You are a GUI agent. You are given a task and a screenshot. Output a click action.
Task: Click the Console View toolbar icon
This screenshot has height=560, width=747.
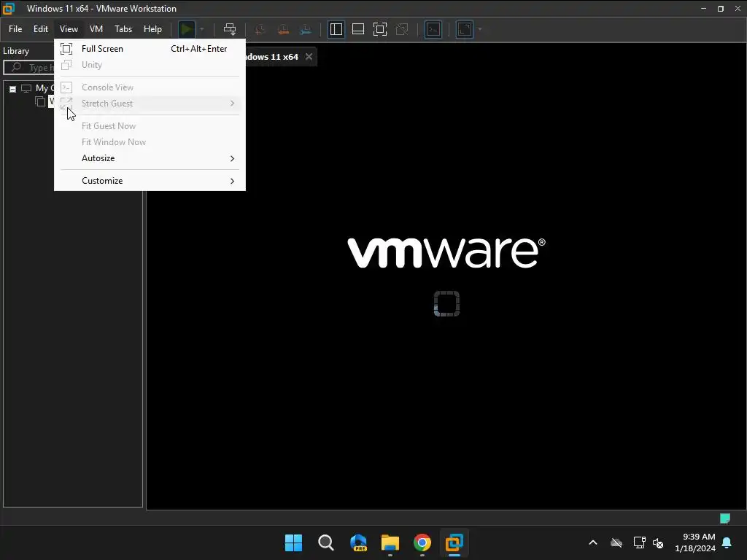tap(433, 29)
